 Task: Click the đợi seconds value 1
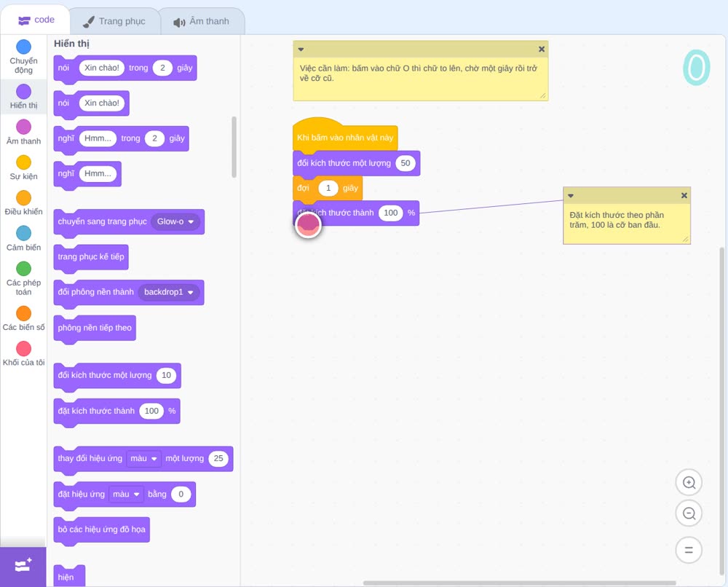point(328,188)
